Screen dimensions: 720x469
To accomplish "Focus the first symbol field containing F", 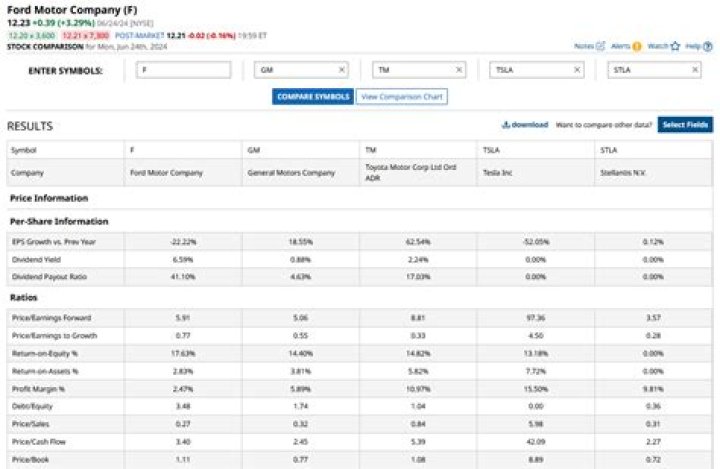I will tap(184, 70).
